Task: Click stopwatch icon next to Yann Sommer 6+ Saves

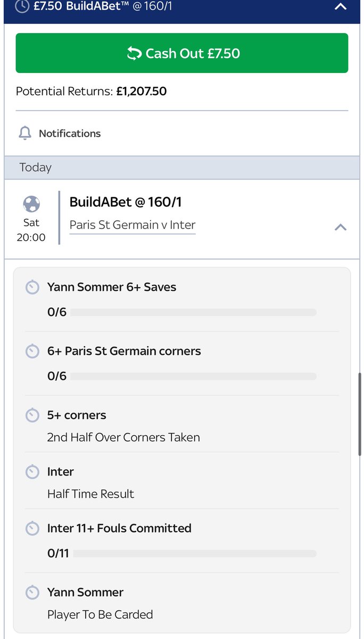Action: coord(32,288)
